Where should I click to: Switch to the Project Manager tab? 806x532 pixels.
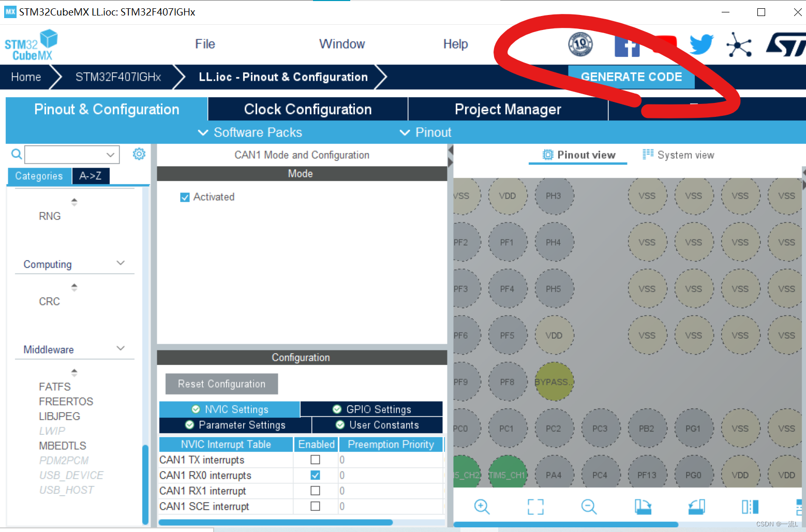point(508,109)
